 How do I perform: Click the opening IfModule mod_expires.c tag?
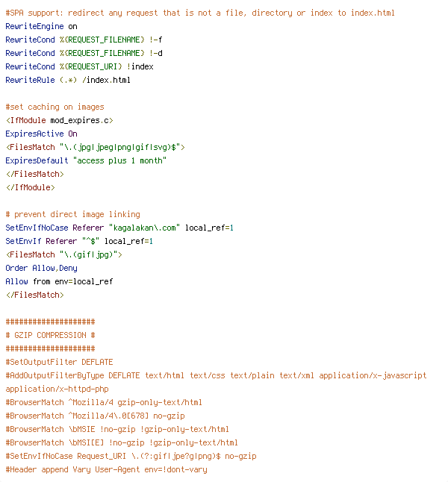click(x=60, y=121)
